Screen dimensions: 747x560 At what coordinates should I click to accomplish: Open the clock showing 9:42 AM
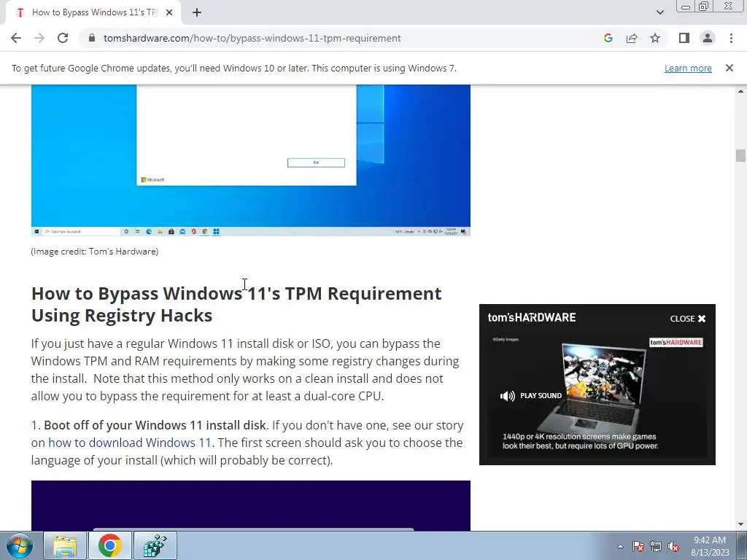coord(710,546)
